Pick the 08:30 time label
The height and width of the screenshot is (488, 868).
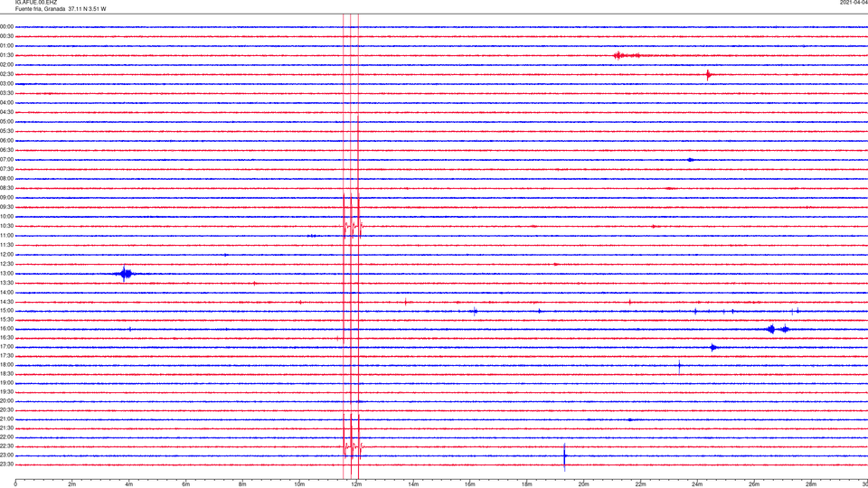pos(7,188)
